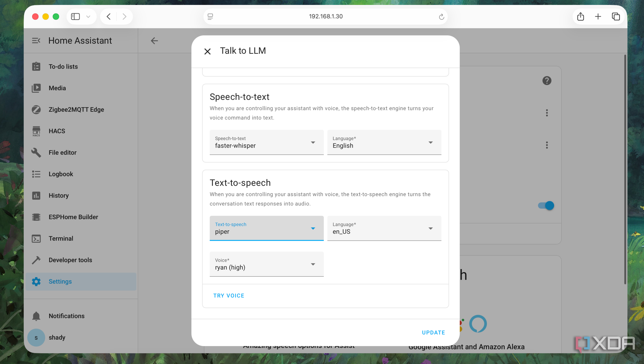Toggle Safari sidebar button
The image size is (644, 364).
pyautogui.click(x=75, y=17)
